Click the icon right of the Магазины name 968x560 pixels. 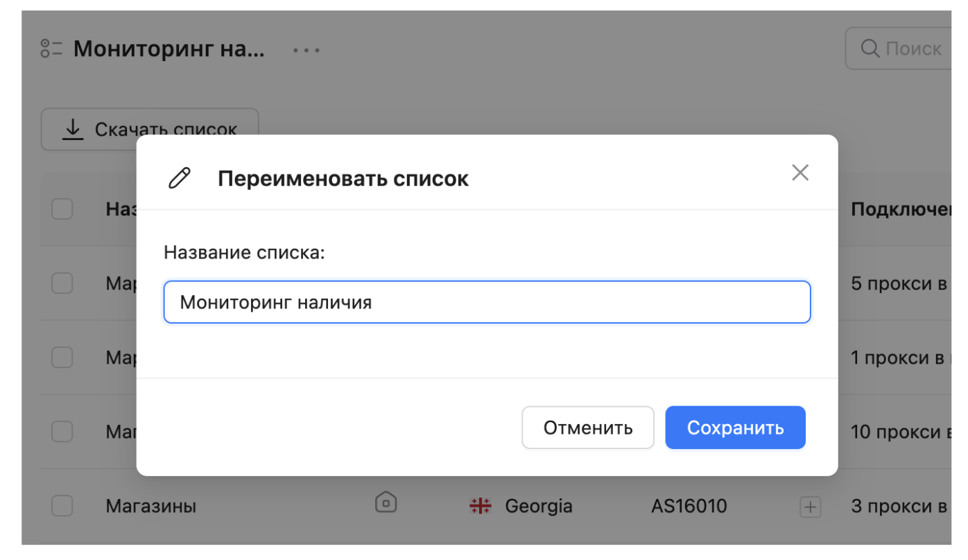point(386,502)
